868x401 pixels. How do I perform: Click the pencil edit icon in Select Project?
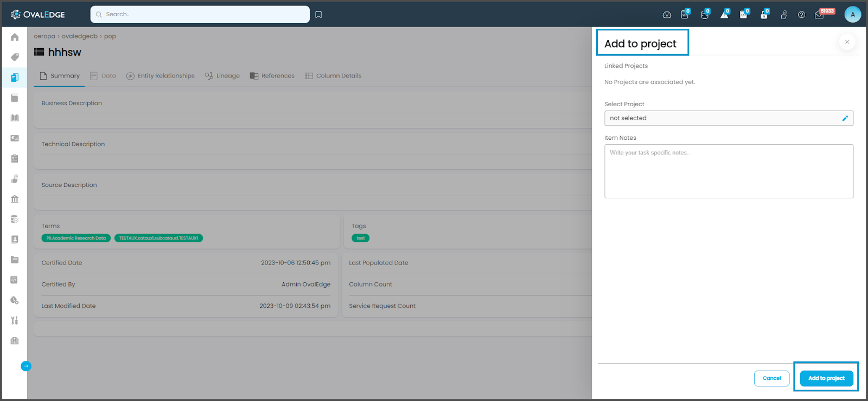[845, 118]
